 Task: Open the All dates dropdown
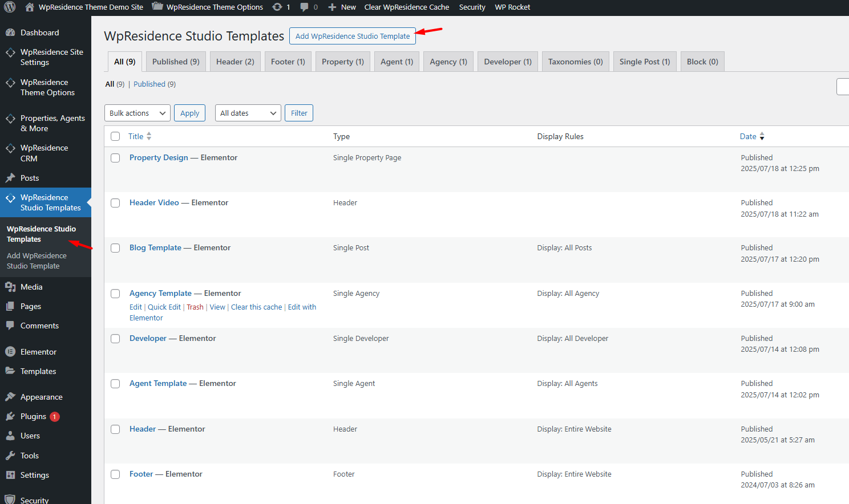pyautogui.click(x=248, y=113)
